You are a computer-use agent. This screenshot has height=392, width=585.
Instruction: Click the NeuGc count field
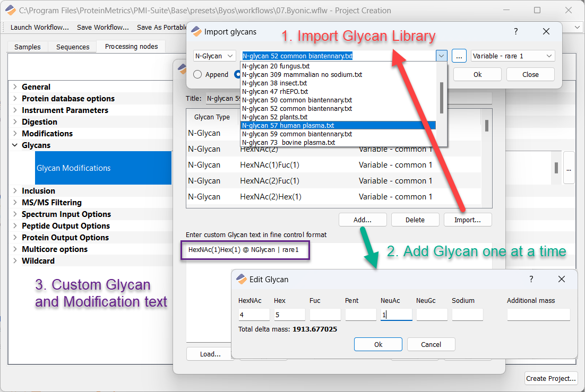click(432, 315)
